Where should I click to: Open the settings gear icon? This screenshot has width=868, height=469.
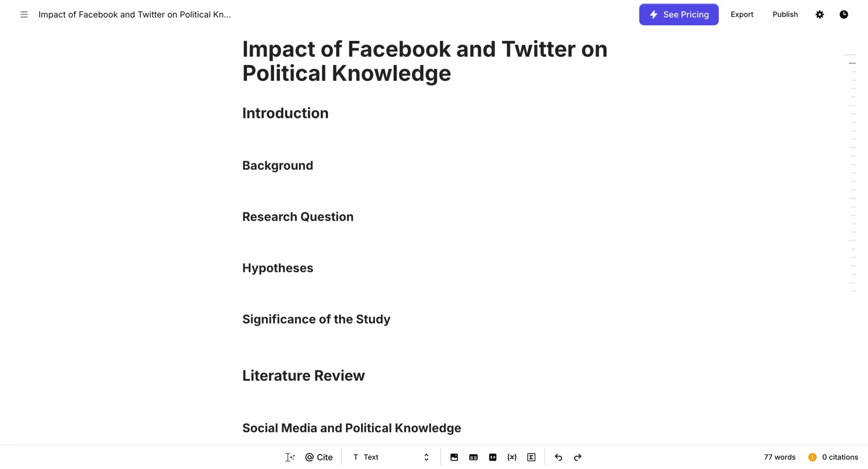pyautogui.click(x=820, y=15)
